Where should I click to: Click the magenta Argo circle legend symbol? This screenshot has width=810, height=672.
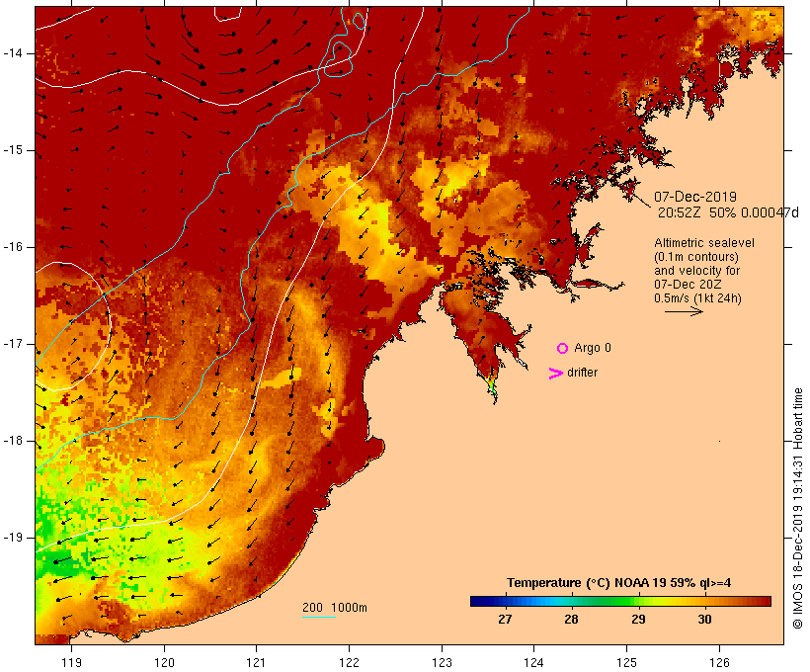pos(563,349)
